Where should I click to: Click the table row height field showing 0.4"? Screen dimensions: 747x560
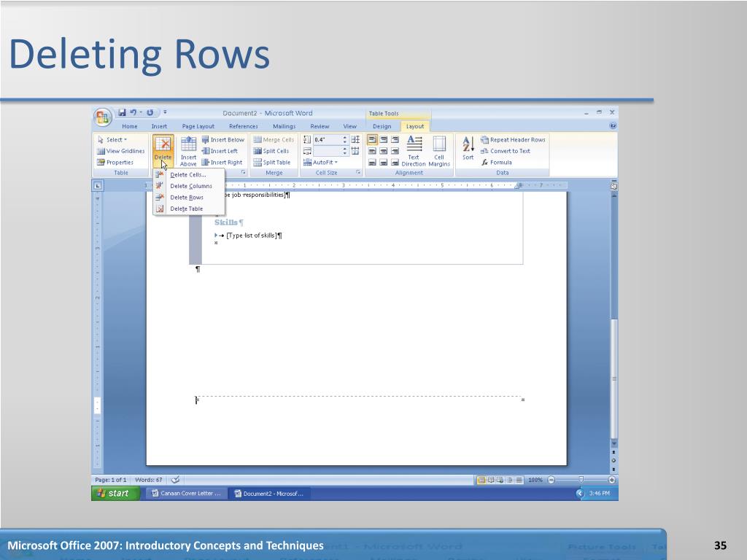pyautogui.click(x=327, y=139)
